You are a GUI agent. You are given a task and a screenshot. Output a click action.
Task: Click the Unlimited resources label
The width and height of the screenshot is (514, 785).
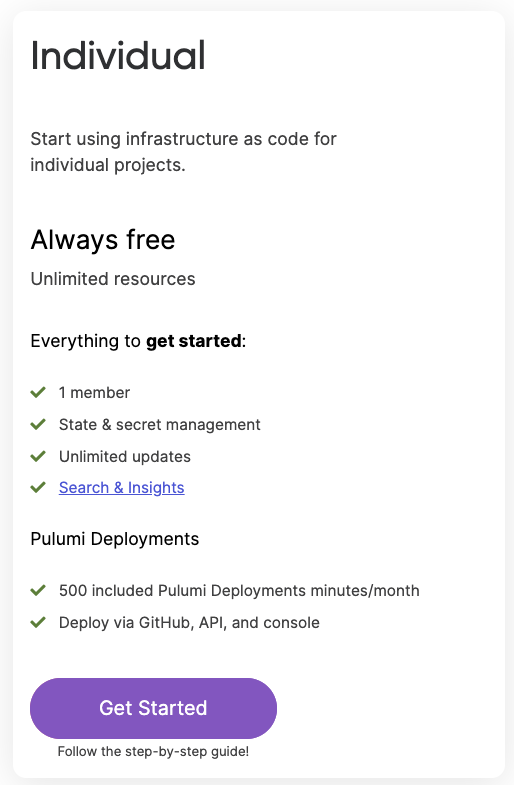click(113, 279)
